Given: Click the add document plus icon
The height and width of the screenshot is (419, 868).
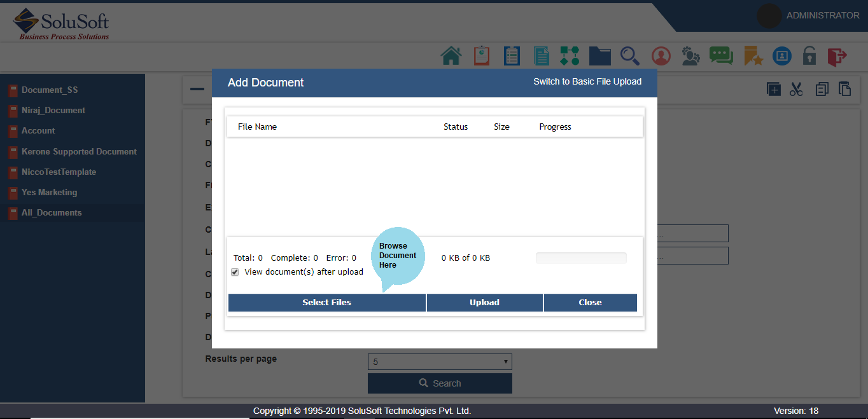Looking at the screenshot, I should pyautogui.click(x=773, y=89).
